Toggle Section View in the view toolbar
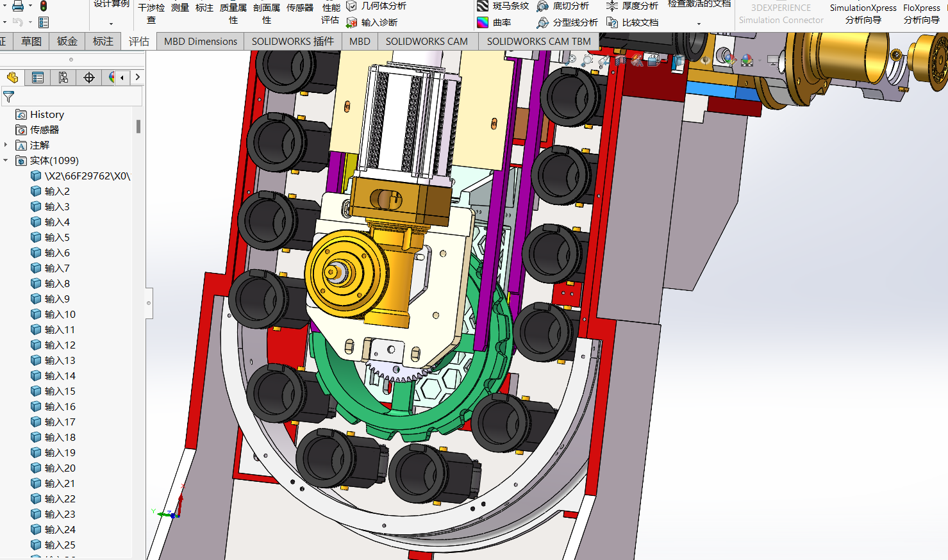948x560 pixels. pyautogui.click(x=620, y=60)
